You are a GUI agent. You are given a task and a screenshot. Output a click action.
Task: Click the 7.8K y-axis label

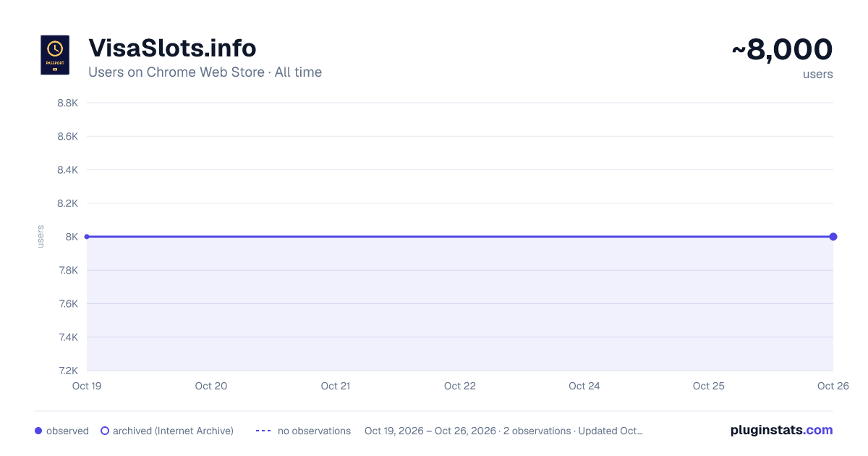(x=67, y=270)
